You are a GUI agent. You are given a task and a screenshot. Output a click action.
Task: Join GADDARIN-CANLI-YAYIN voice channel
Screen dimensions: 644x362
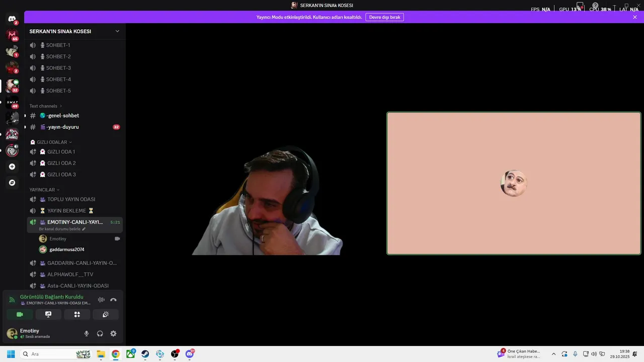click(75, 263)
